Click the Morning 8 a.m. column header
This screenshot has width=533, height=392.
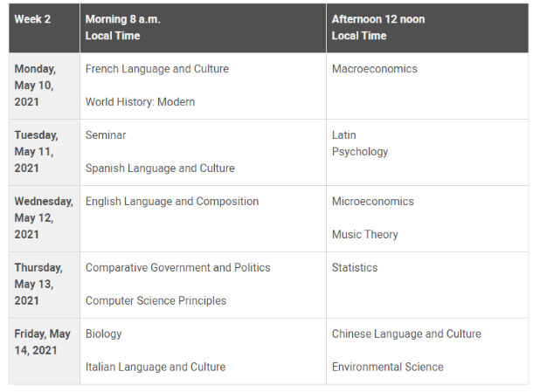(123, 19)
